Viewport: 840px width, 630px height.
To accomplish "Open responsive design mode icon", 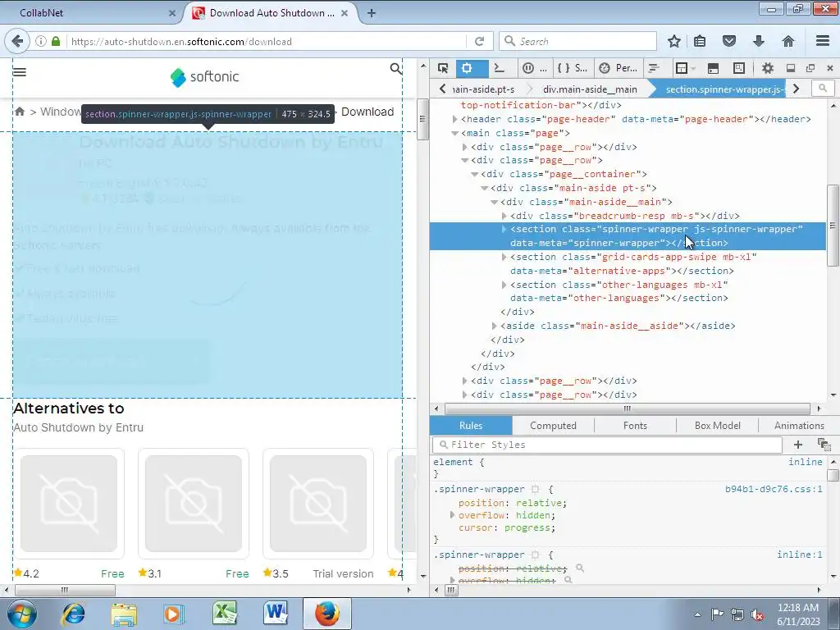I will [x=739, y=68].
